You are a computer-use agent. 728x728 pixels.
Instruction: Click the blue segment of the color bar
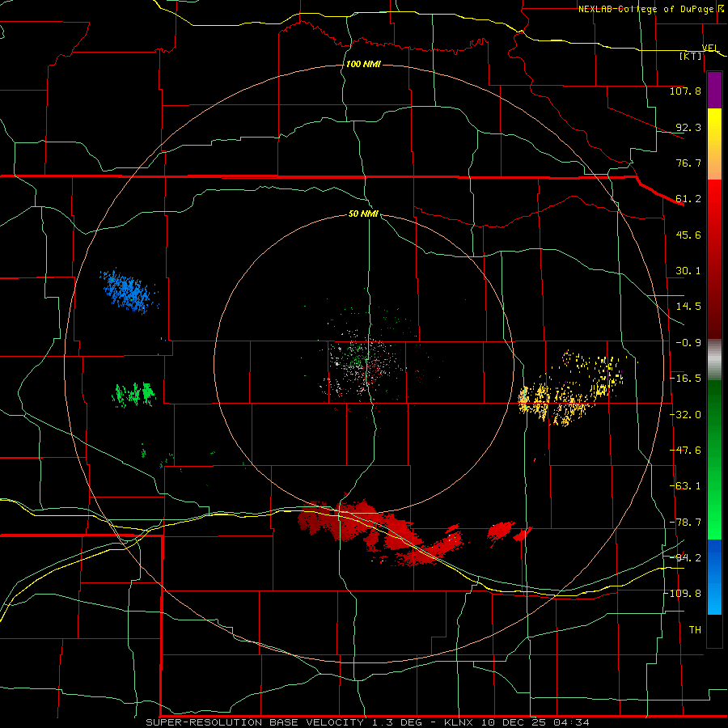point(714,577)
